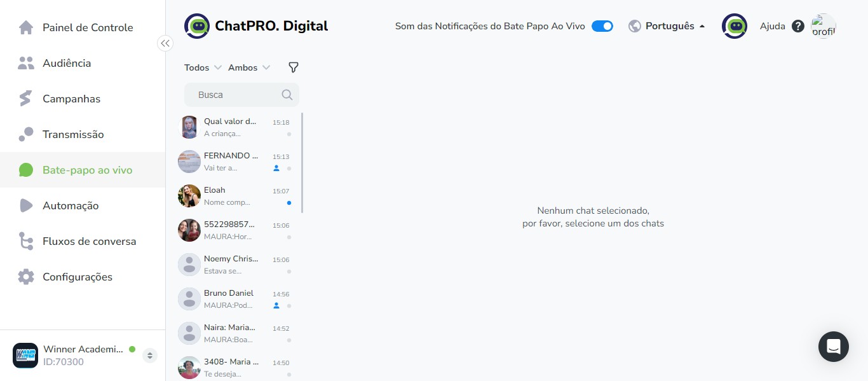Screen dimensions: 868x381
Task: Click the chat list scrollbar
Action: pos(302,163)
